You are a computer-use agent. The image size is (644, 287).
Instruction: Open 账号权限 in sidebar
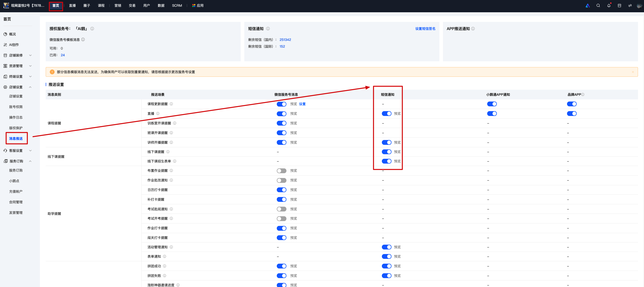pos(16,107)
